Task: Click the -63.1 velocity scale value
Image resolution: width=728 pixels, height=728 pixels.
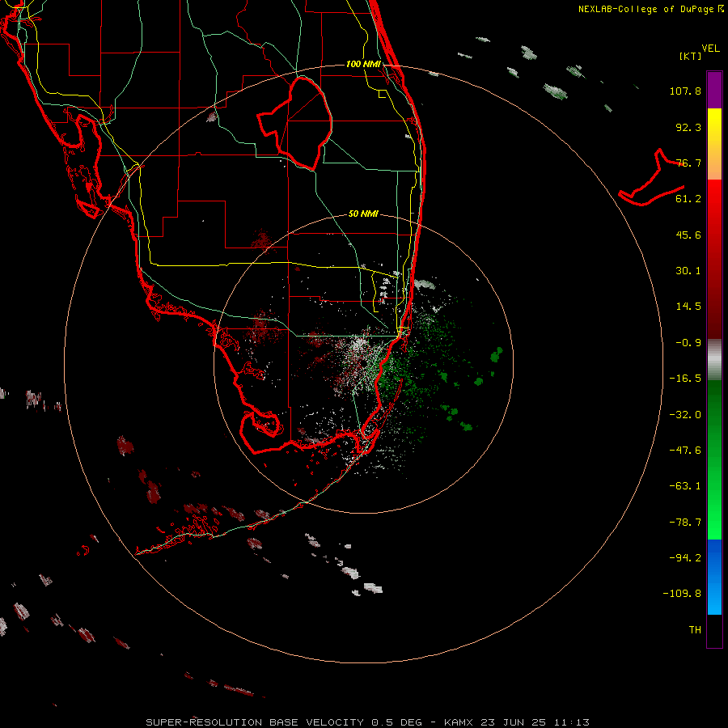Action: (x=685, y=486)
